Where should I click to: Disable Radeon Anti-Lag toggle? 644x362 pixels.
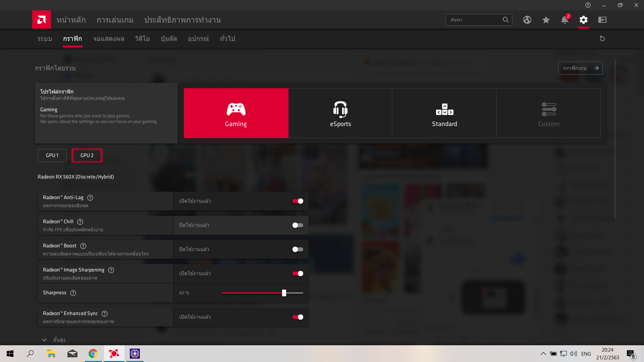(x=298, y=201)
